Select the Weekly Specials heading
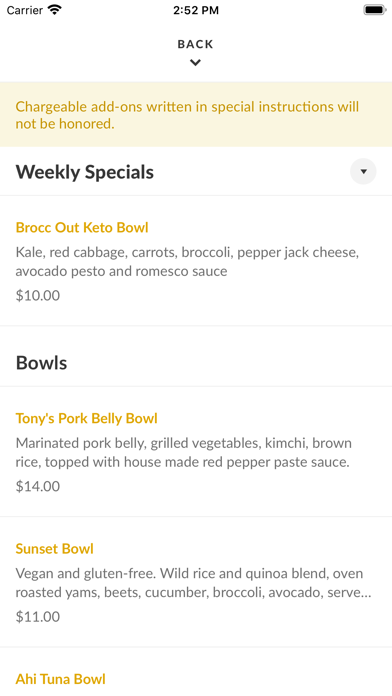This screenshot has width=392, height=696. pos(85,172)
